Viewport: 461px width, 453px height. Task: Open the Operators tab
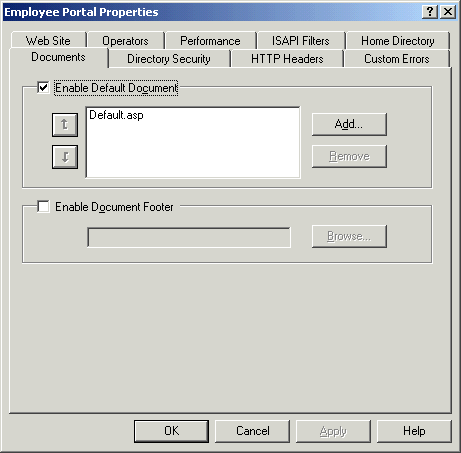pos(125,41)
